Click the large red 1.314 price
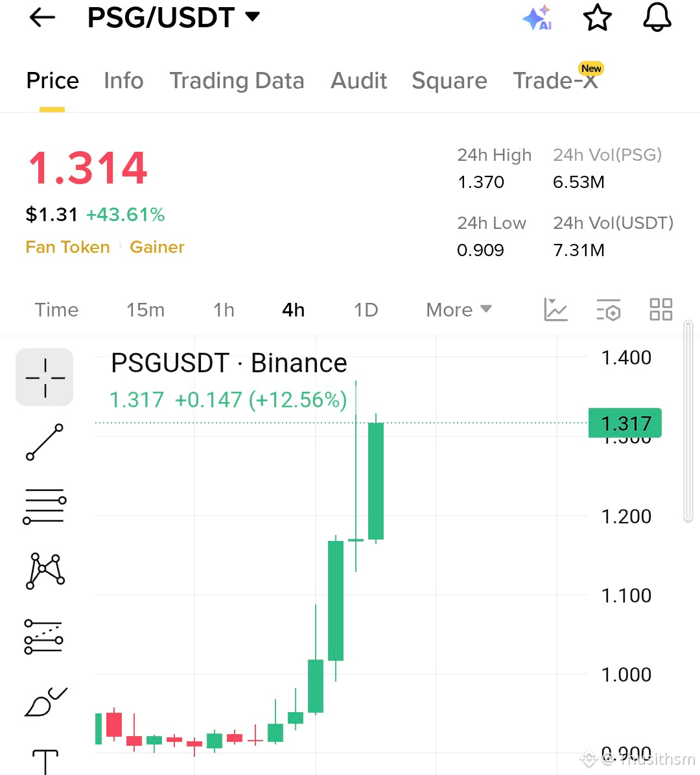Viewport: 700px width, 775px height. 87,168
